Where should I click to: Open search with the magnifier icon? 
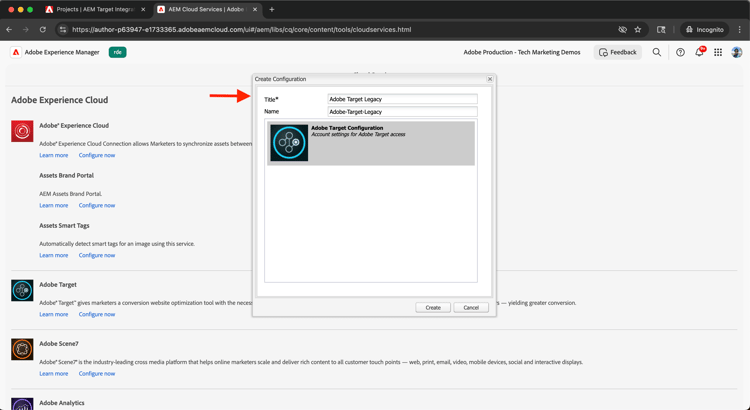(657, 52)
